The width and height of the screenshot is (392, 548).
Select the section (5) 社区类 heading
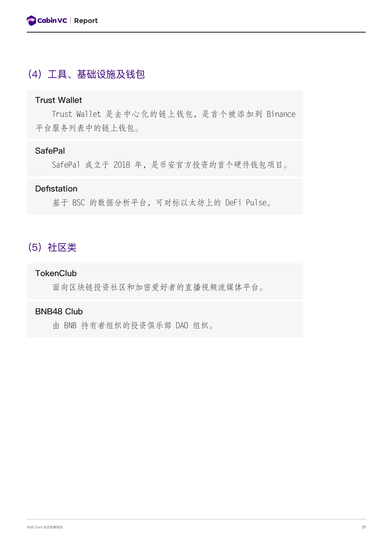(52, 247)
